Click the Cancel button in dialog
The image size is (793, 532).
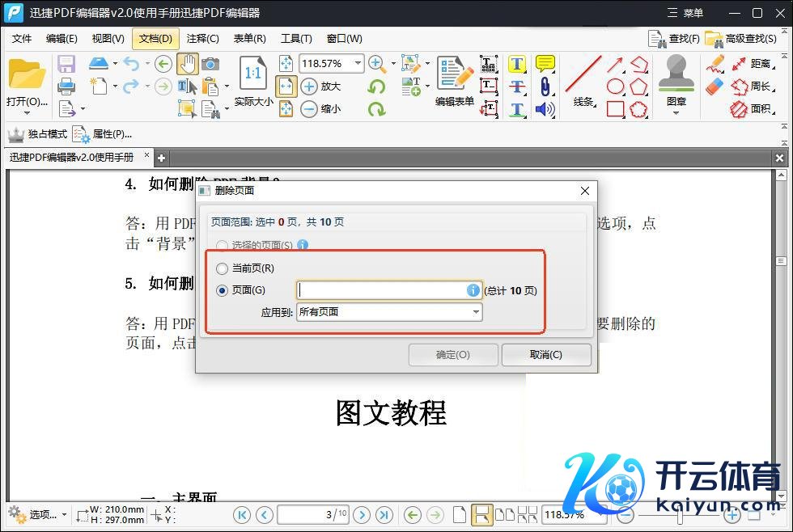(546, 354)
